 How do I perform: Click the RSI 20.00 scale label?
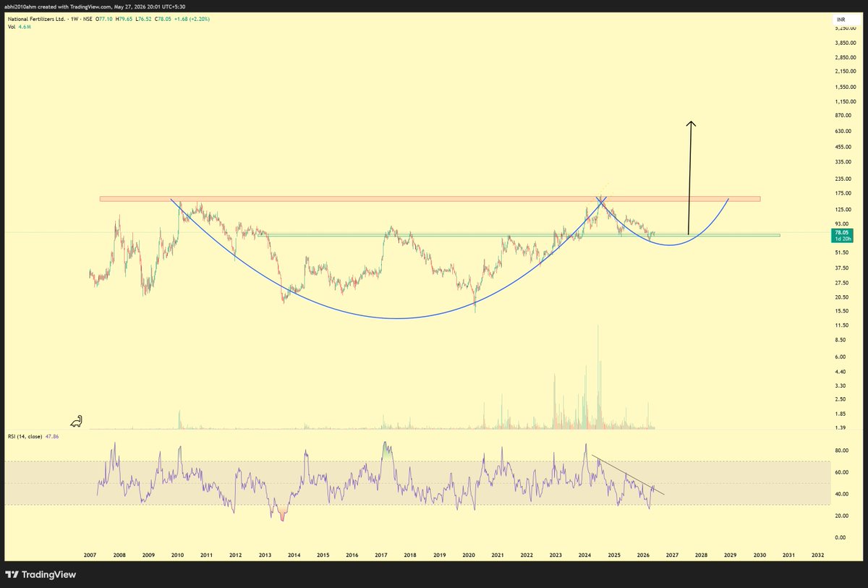pyautogui.click(x=842, y=516)
